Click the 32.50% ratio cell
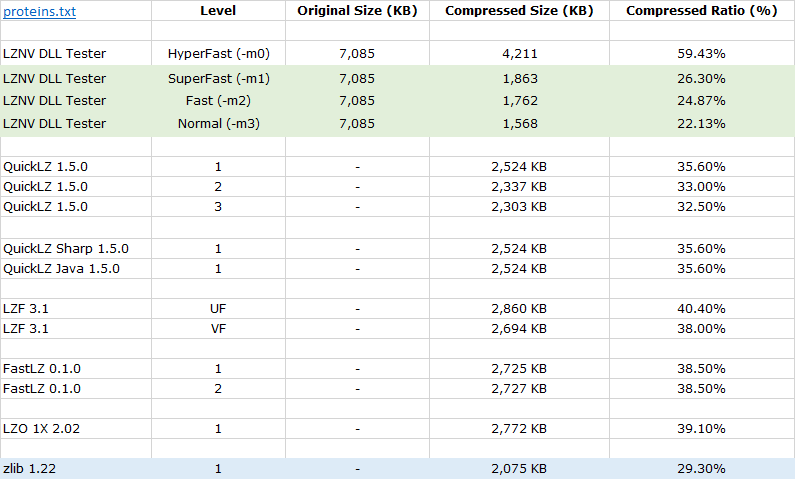 [702, 206]
